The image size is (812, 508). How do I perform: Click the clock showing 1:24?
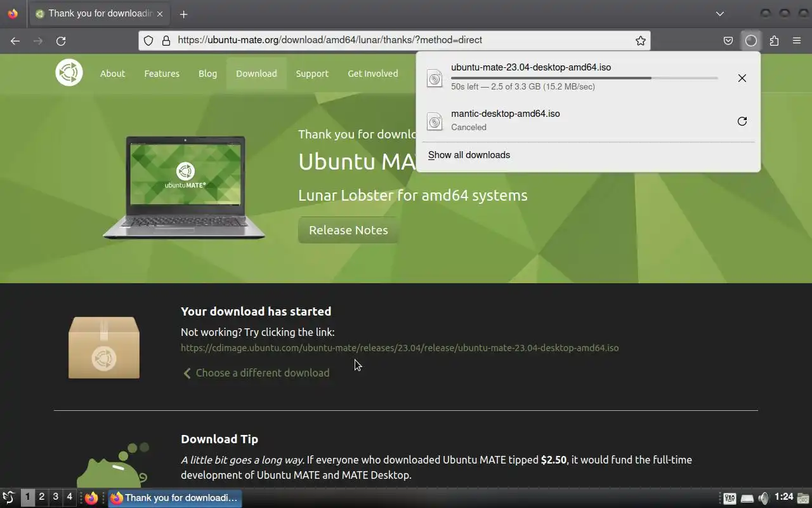[x=784, y=497]
